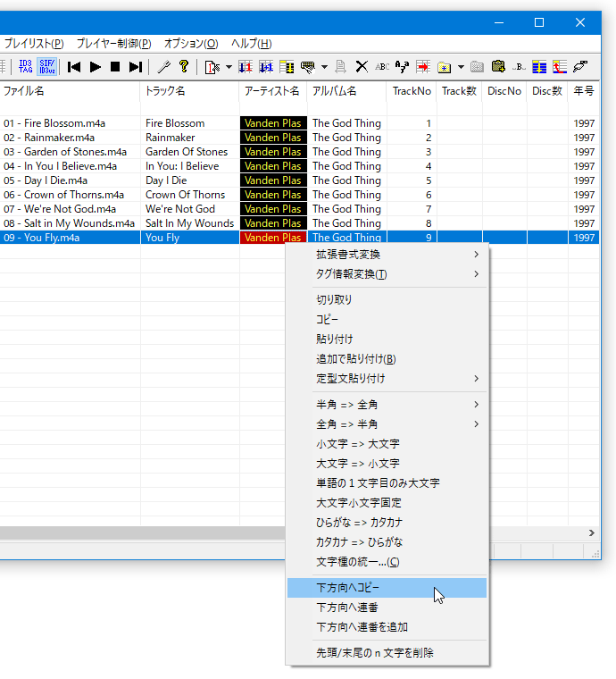Open 文字種の統一...(C) dialog

coord(387,562)
